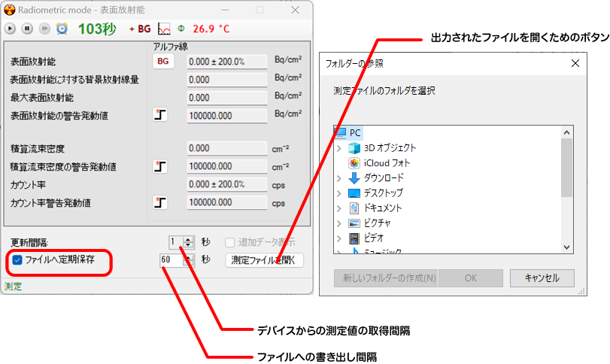Click threshold icon for カウント率警告発動値
This screenshot has height=364, width=610.
160,202
